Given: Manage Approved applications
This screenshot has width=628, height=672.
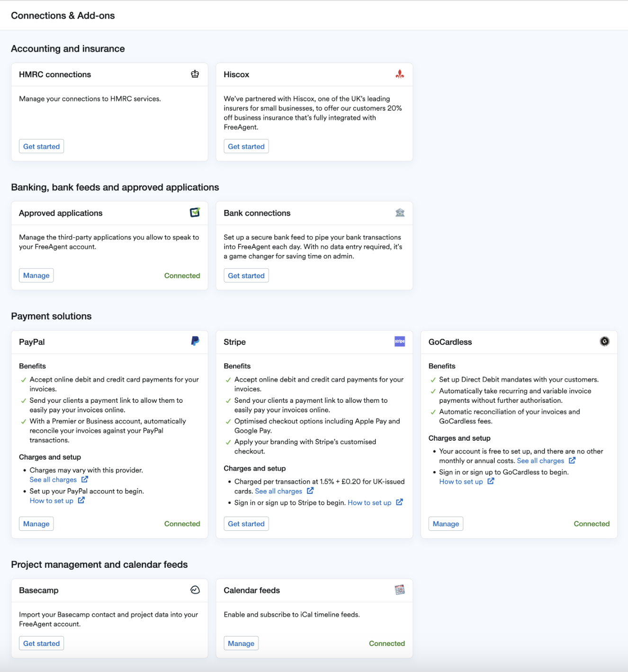Looking at the screenshot, I should tap(36, 275).
